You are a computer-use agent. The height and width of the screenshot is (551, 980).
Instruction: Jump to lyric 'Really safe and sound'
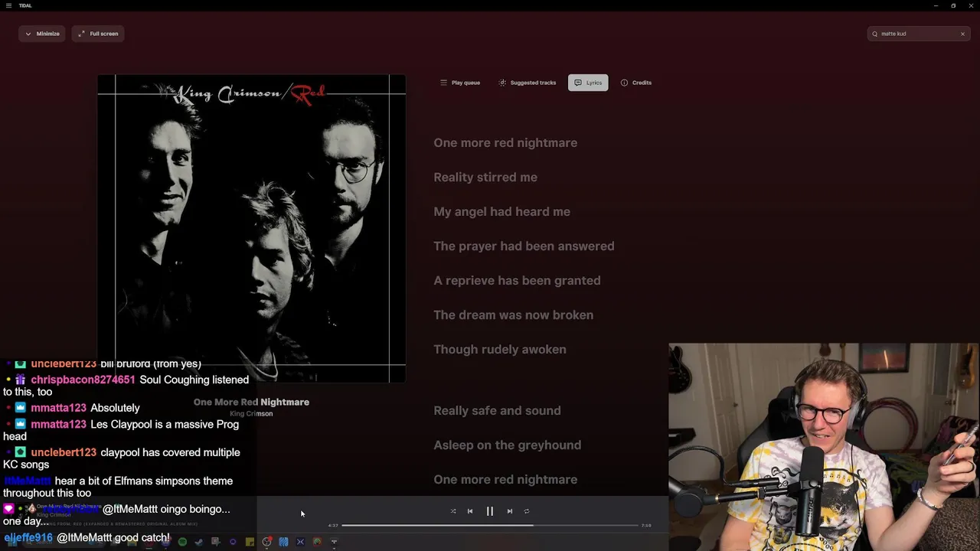[497, 411]
